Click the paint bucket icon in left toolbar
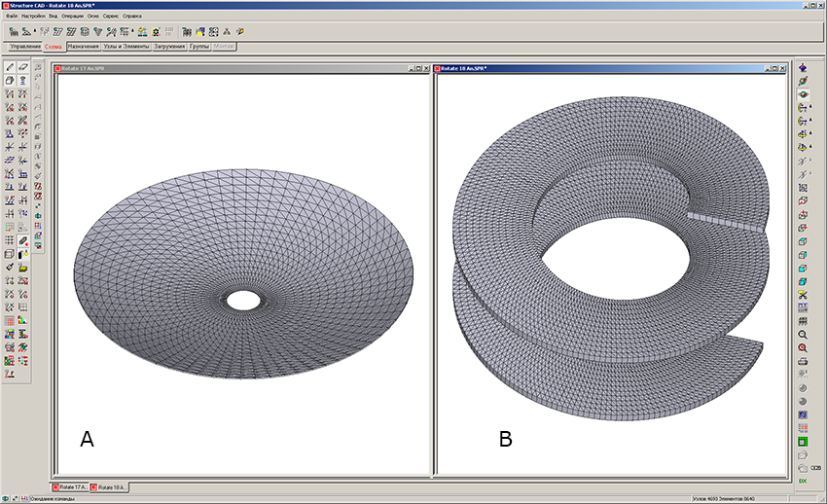This screenshot has height=504, width=827. tap(9, 266)
